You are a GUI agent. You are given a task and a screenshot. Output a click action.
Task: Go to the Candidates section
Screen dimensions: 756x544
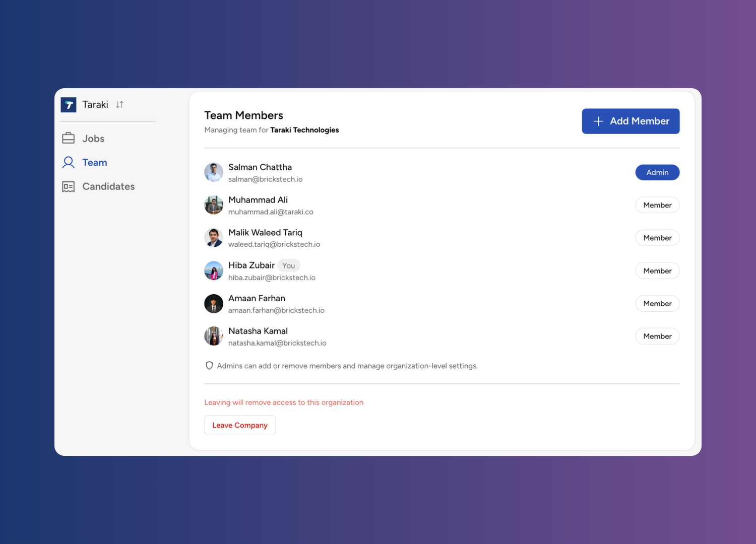pos(108,187)
